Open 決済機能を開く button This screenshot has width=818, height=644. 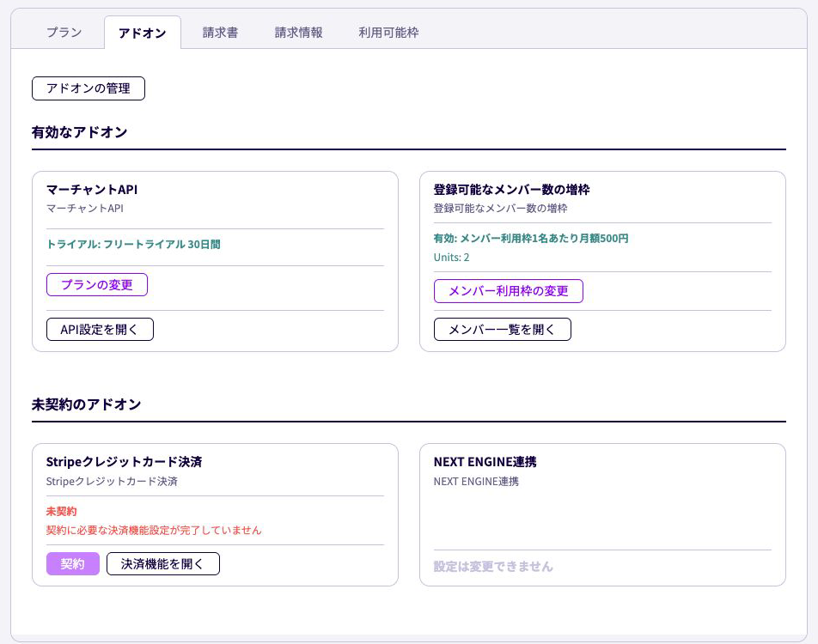pos(162,563)
